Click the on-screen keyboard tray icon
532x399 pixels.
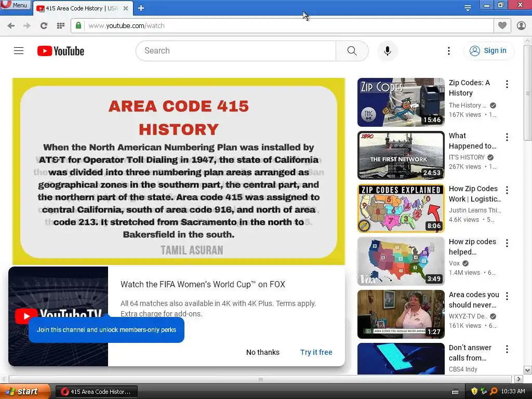click(455, 392)
